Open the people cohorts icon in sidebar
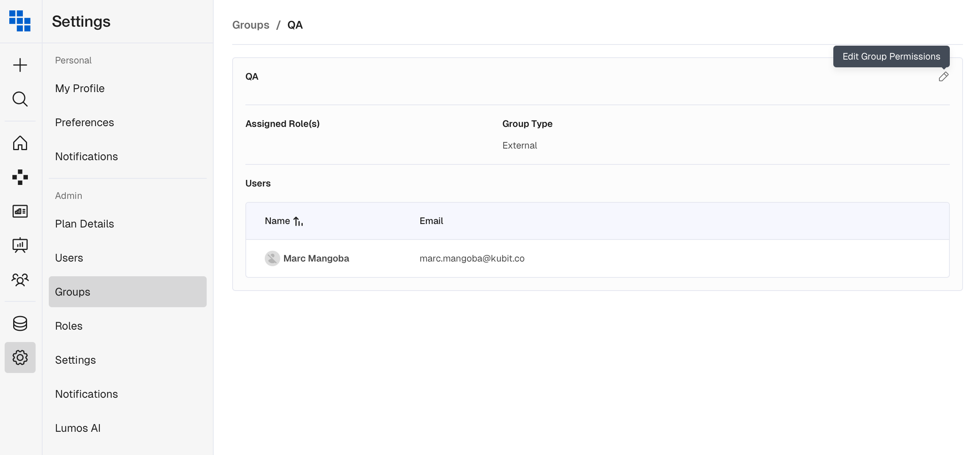 point(20,279)
